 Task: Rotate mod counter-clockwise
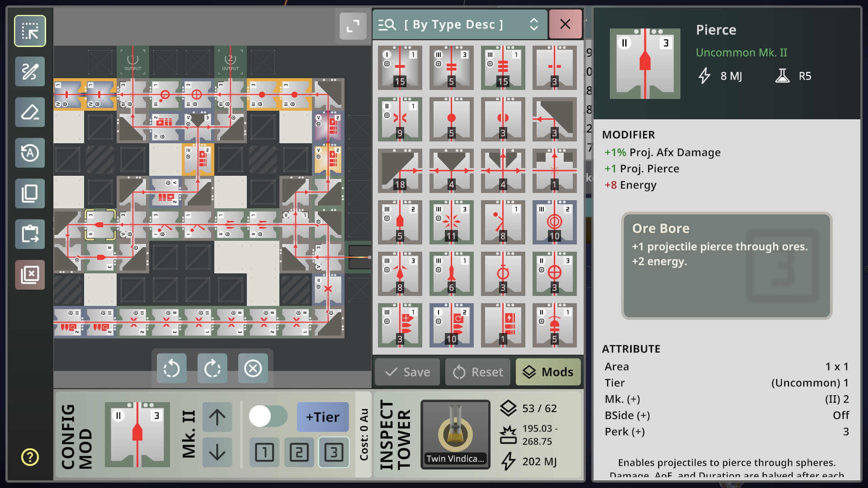click(171, 369)
